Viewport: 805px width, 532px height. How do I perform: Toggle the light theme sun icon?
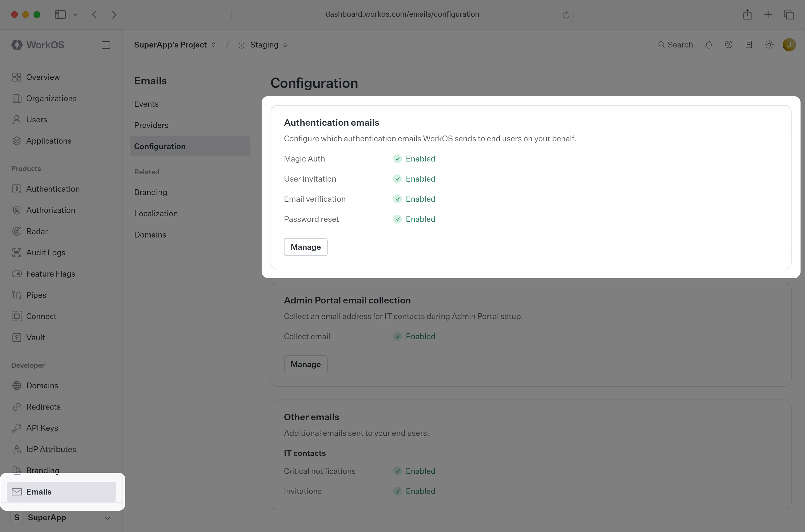tap(769, 44)
